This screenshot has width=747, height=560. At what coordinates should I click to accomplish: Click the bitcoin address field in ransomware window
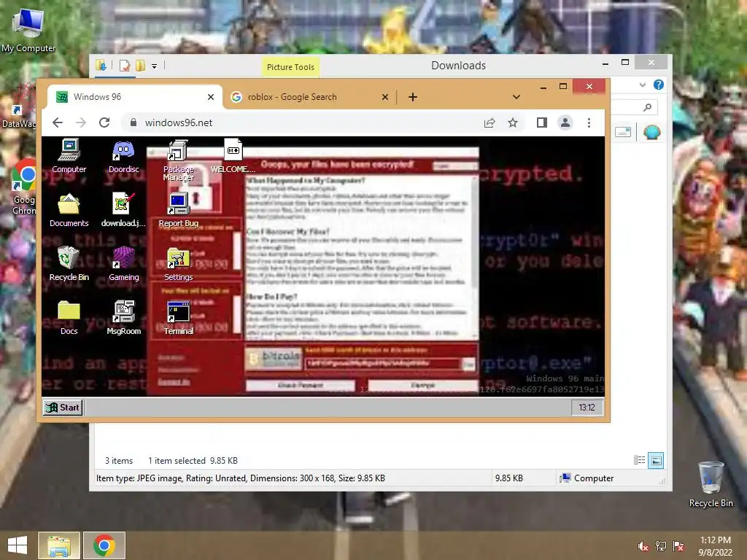383,364
